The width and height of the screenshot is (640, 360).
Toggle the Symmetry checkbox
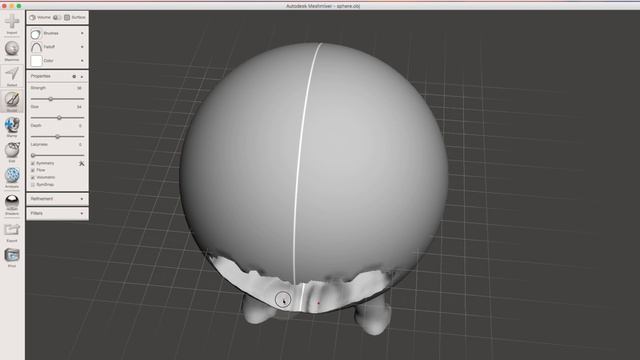point(33,163)
